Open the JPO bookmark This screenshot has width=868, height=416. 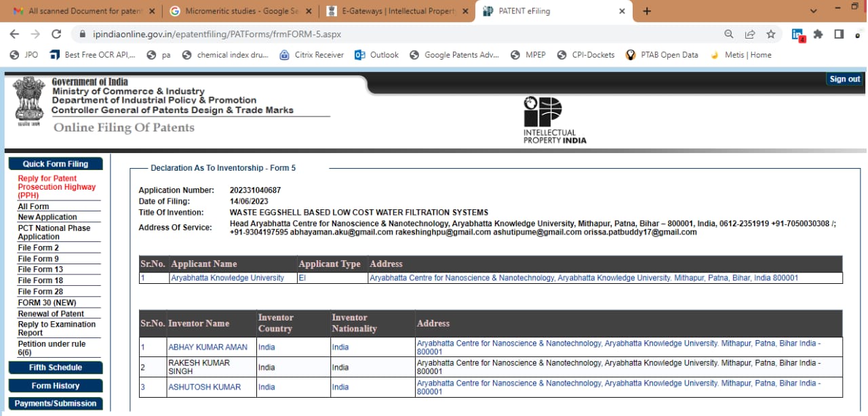pyautogui.click(x=24, y=55)
